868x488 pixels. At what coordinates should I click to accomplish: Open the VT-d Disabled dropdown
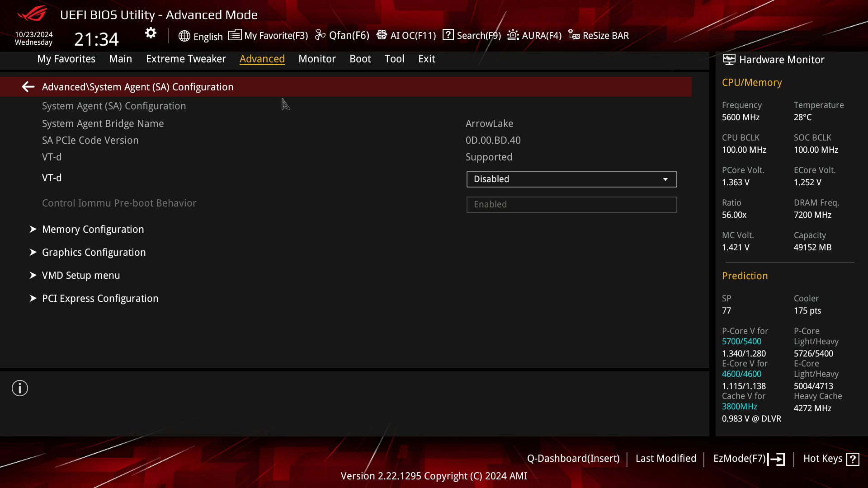(571, 179)
